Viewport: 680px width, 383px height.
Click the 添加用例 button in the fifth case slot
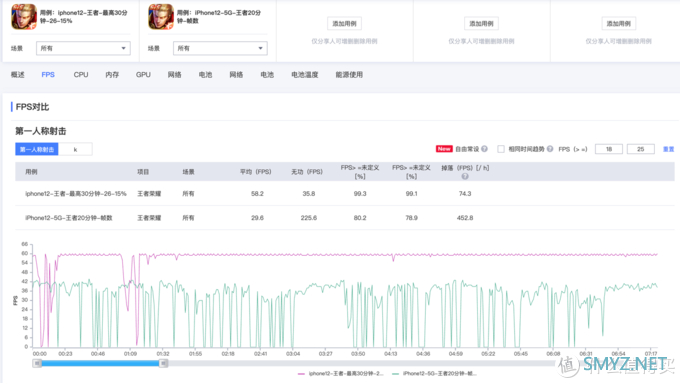[x=619, y=23]
